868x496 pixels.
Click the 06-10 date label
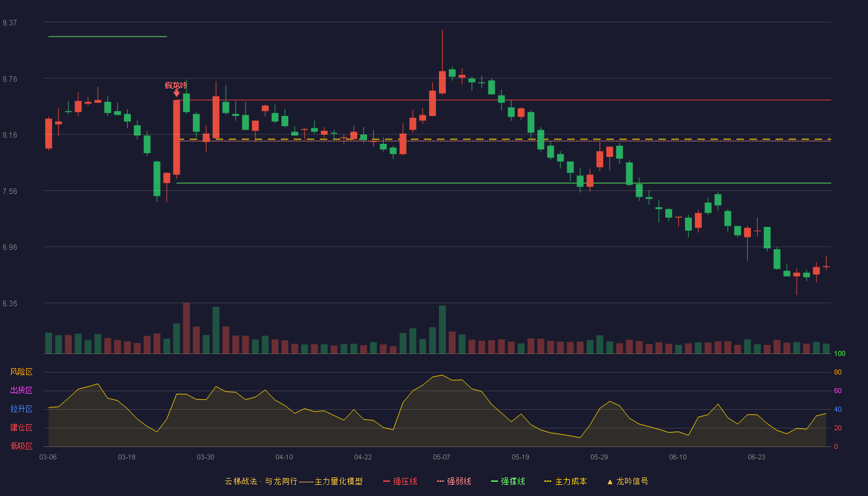tap(678, 457)
